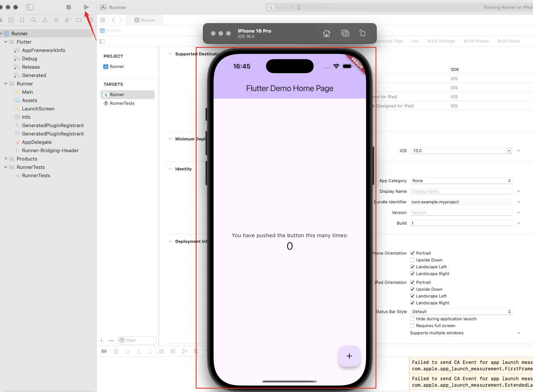
Task: Enable Hide during application launch
Action: click(412, 319)
